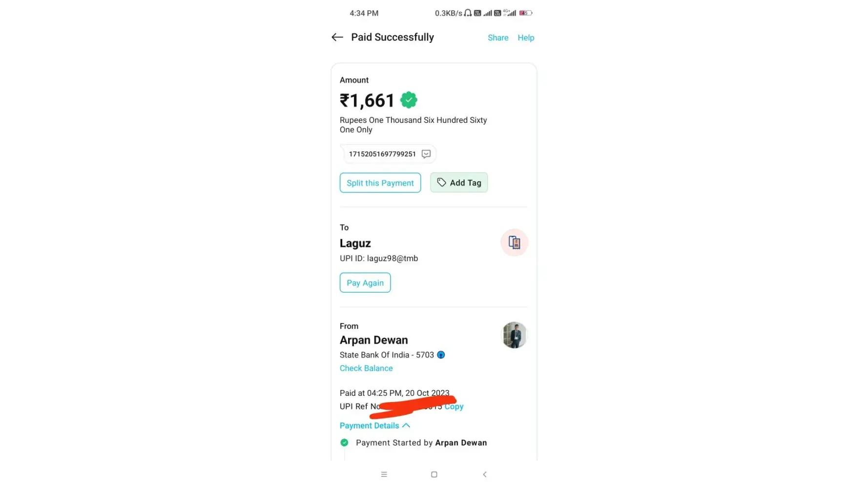Screen dimensions: 868x488
Task: Check Balance for State Bank account
Action: [x=366, y=368]
